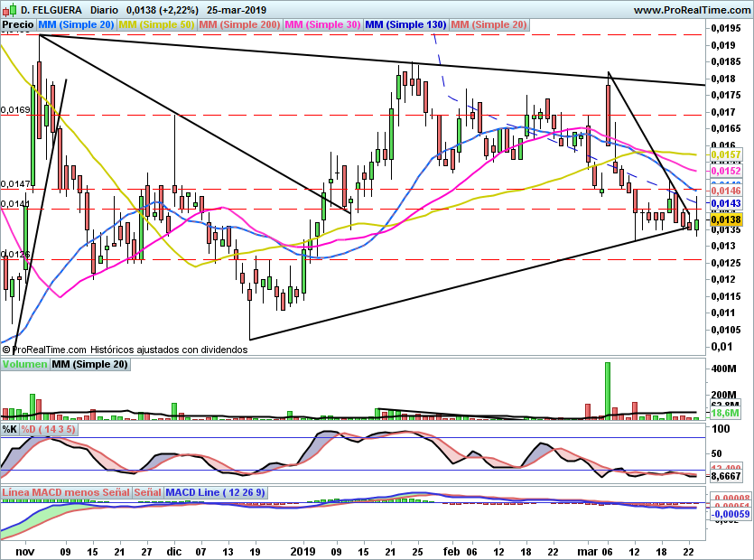Viewport: 754px width, 560px height.
Task: Select the magenta MM (Simple 30) label
Action: pos(322,24)
